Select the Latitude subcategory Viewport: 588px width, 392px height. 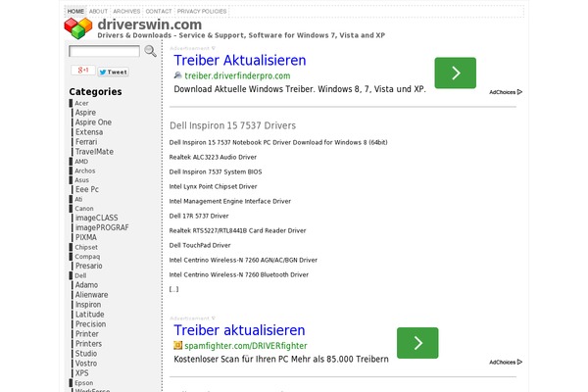pos(89,315)
